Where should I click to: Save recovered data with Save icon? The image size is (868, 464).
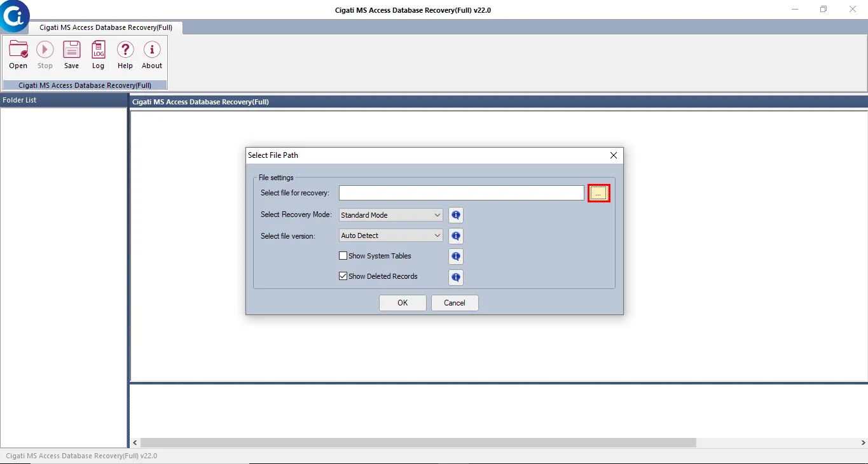coord(72,55)
